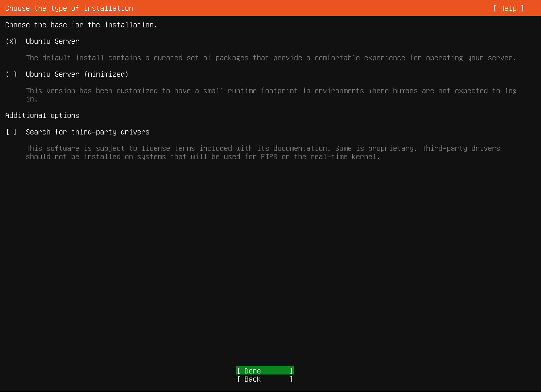Click 'Choose the base for the installation.' text

[81, 25]
